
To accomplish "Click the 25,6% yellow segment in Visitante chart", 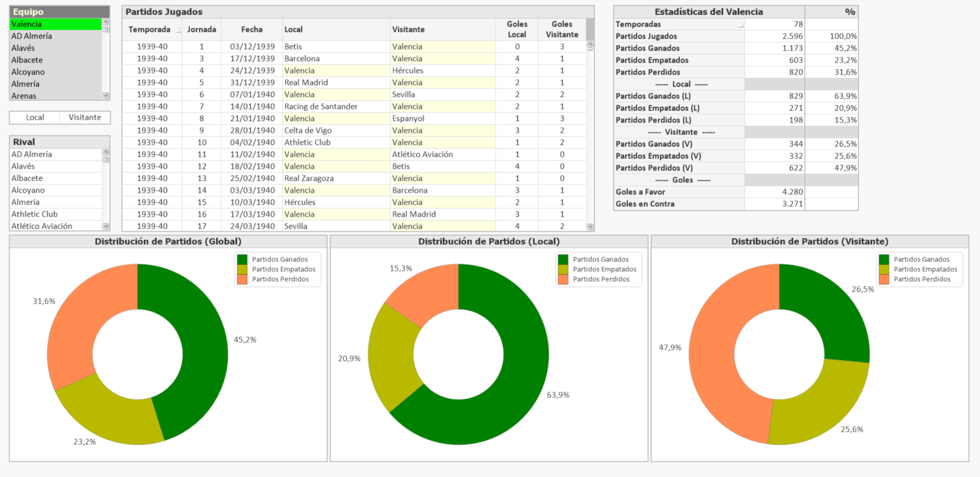I will [824, 403].
